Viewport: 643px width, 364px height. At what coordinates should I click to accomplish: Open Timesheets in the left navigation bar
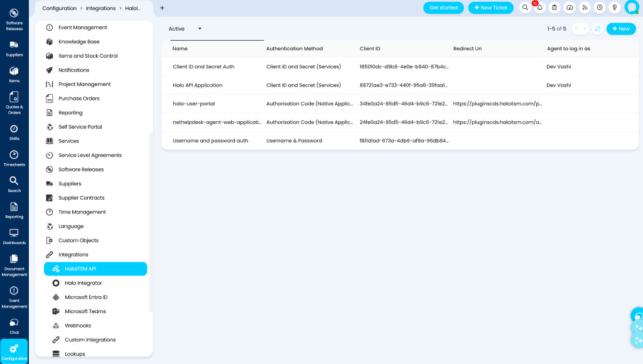[x=14, y=159]
